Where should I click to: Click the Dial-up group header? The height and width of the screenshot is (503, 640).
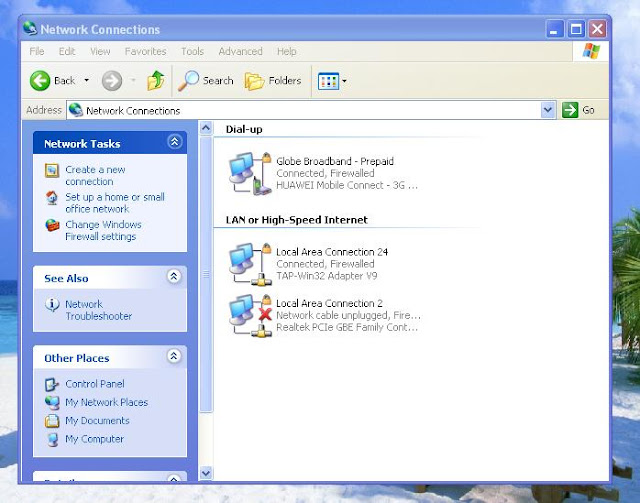[x=244, y=129]
